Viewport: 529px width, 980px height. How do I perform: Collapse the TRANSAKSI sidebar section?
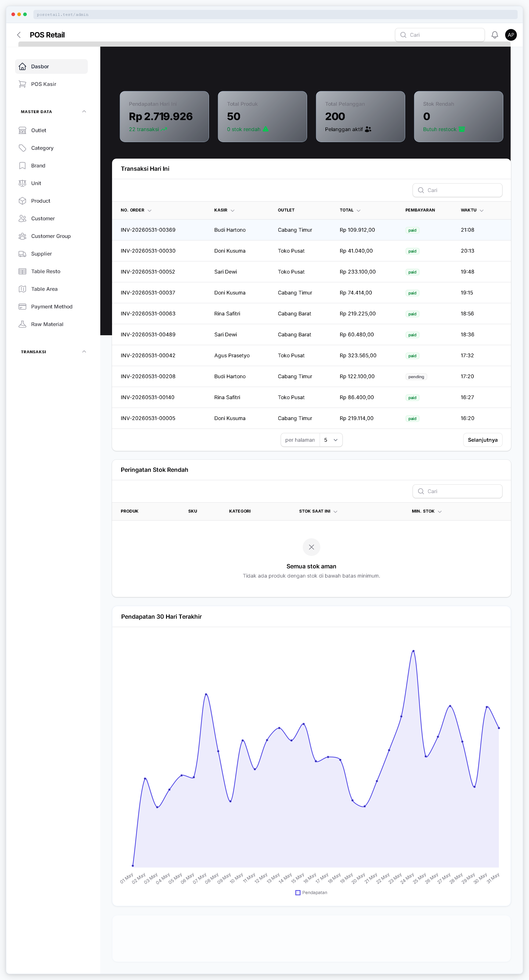[84, 352]
